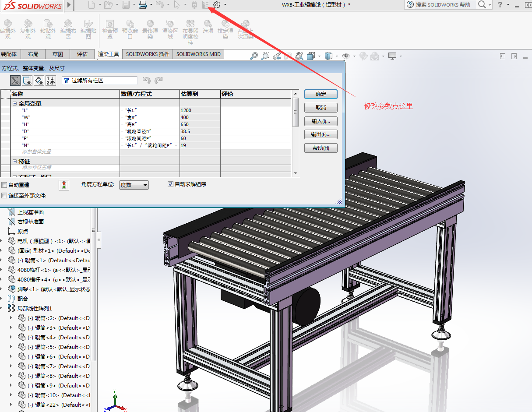Expand SOLIDWORKS menu arrow beside logo
Screen dimensions: 532x412
click(69, 5)
